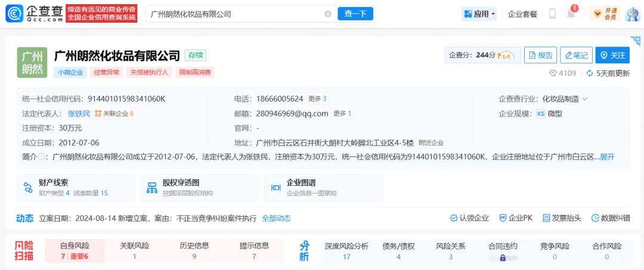Click the 报告 report button
The height and width of the screenshot is (270, 644).
(540, 55)
